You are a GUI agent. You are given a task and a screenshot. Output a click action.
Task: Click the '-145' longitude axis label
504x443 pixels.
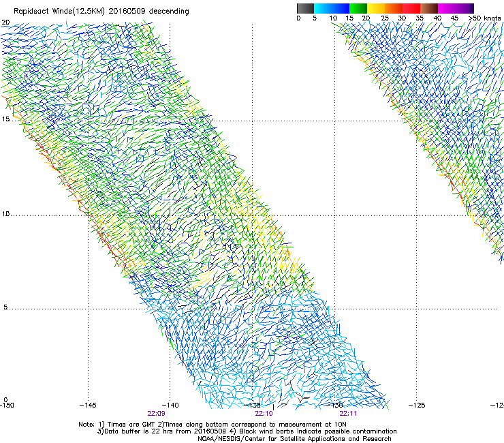click(88, 406)
